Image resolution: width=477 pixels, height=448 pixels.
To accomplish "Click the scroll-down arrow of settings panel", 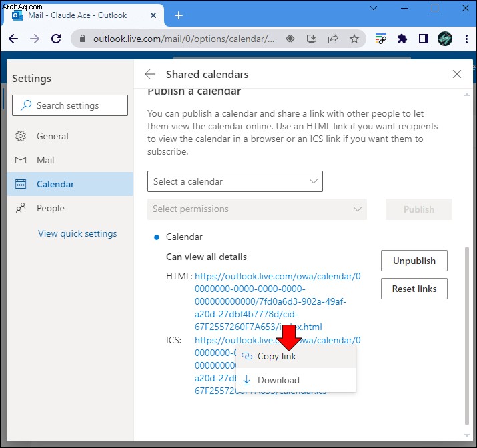I will coord(466,435).
